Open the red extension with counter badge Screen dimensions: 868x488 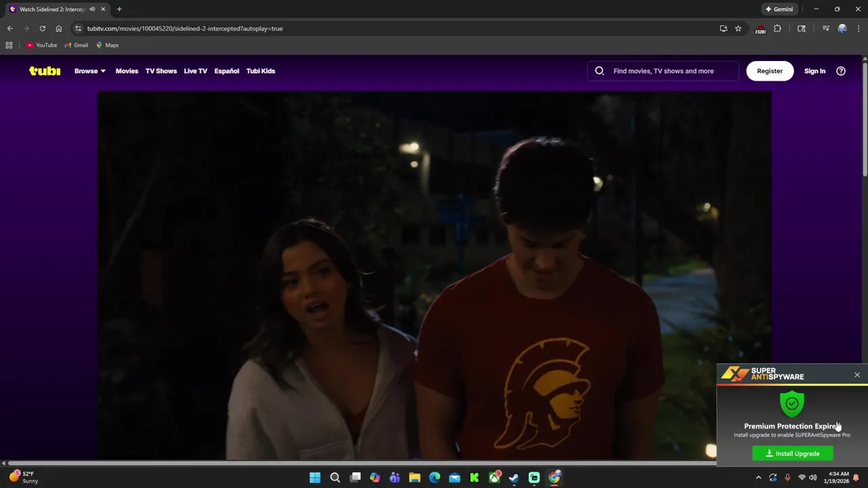coord(760,29)
